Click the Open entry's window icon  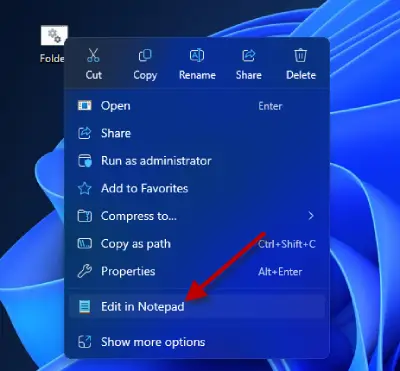point(84,106)
